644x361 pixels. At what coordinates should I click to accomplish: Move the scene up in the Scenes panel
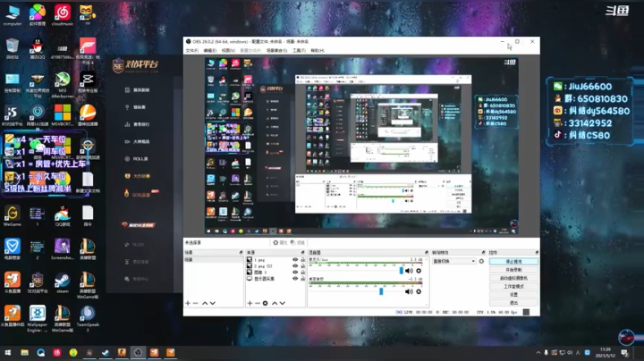pyautogui.click(x=205, y=303)
